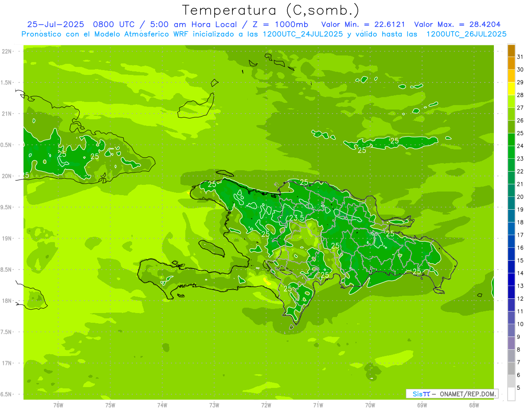The height and width of the screenshot is (411, 532).
Task: Click the dark orange swatch above legend 31
Action: [x=511, y=51]
